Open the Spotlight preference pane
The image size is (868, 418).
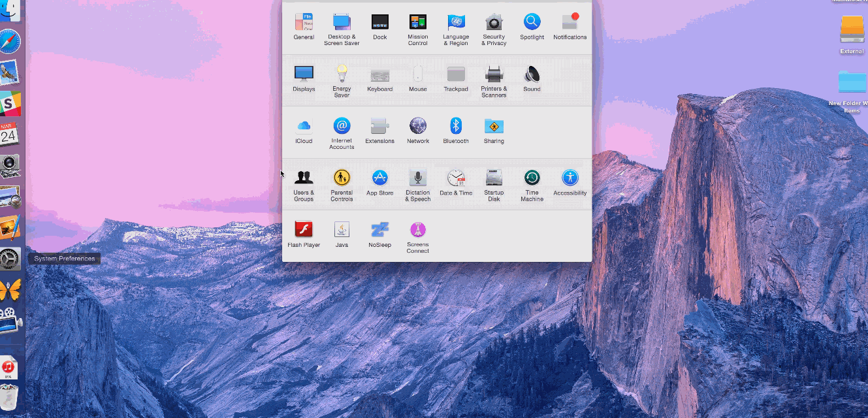coord(532,27)
